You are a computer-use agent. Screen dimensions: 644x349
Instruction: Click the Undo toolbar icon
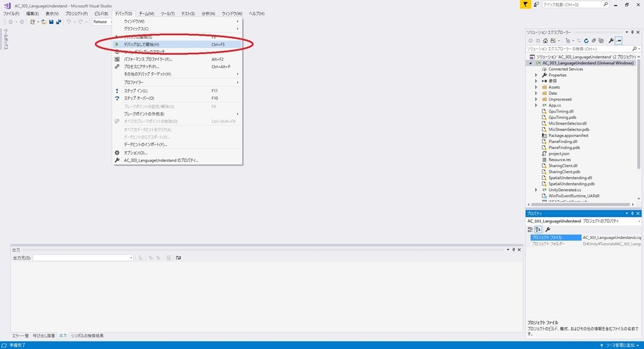pos(69,22)
